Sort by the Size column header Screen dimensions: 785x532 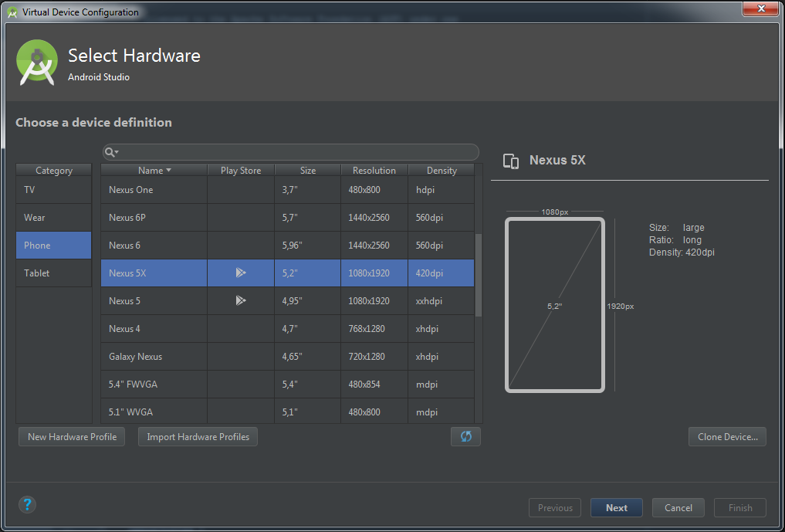308,171
